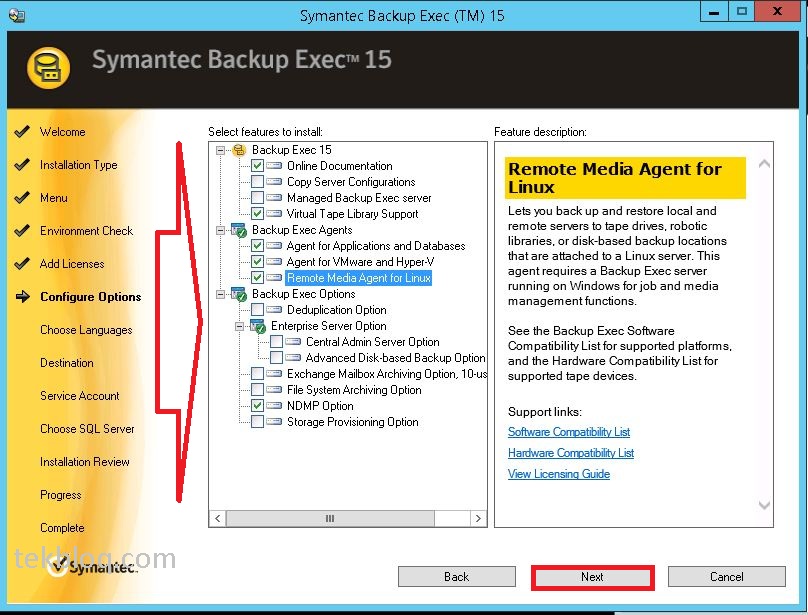Click the drive icon beside Advanced Disk-based Backup Option
The height and width of the screenshot is (615, 808).
(x=293, y=358)
